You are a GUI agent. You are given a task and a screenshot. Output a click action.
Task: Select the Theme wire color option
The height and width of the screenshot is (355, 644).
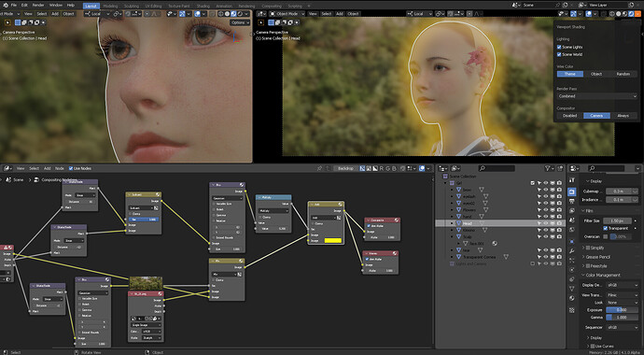[x=569, y=74]
